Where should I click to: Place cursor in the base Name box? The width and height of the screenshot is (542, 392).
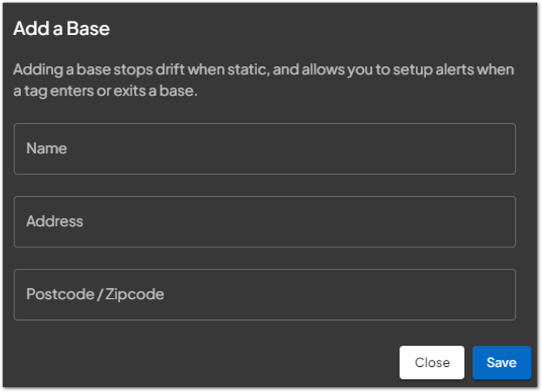pos(265,149)
